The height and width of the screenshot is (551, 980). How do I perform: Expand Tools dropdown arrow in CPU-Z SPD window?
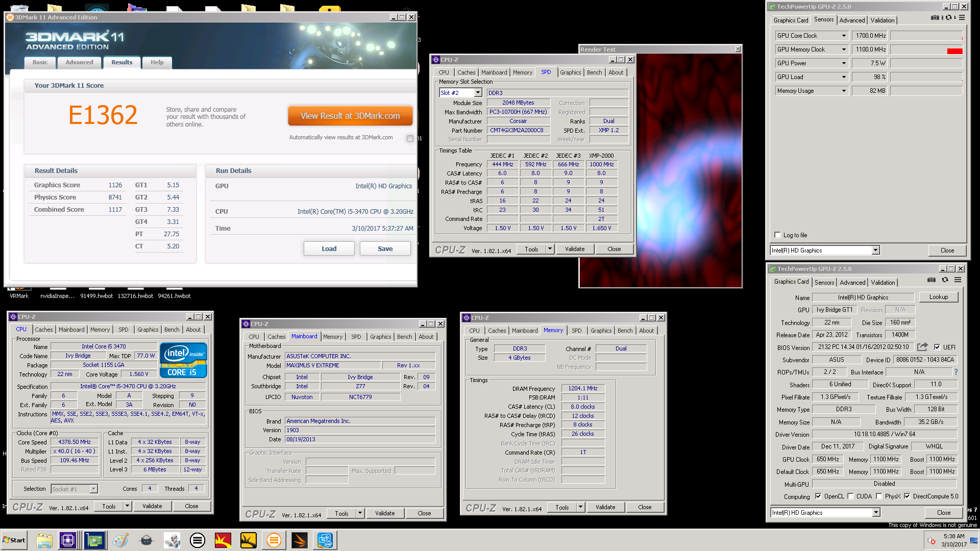pyautogui.click(x=550, y=249)
